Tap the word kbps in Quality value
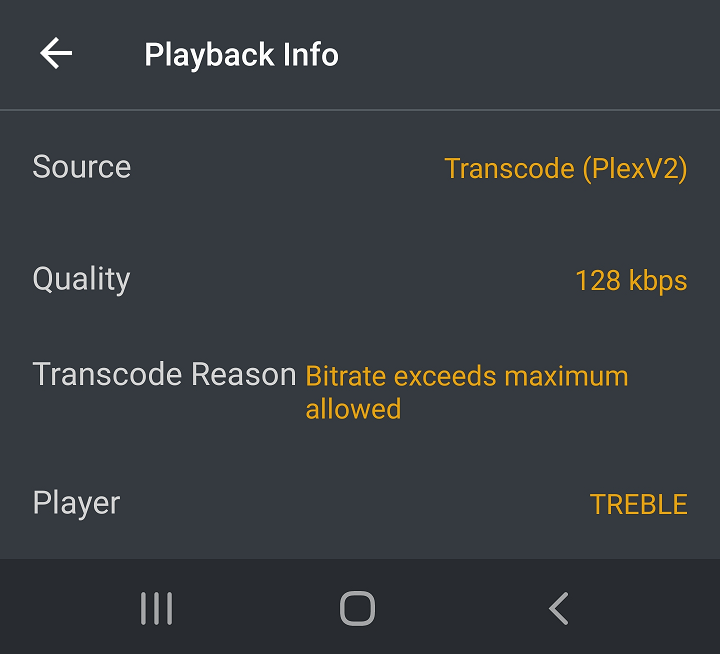This screenshot has width=720, height=654. click(658, 280)
